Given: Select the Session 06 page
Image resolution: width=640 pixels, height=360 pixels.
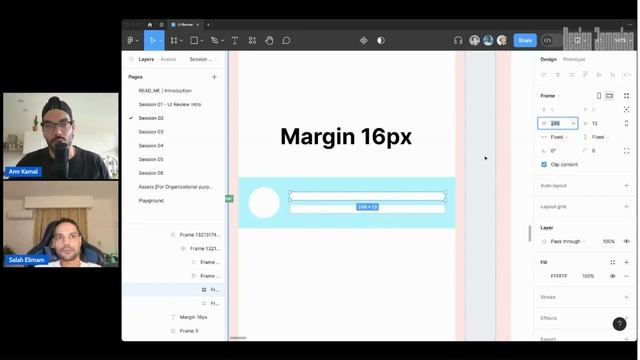Looking at the screenshot, I should (x=151, y=173).
